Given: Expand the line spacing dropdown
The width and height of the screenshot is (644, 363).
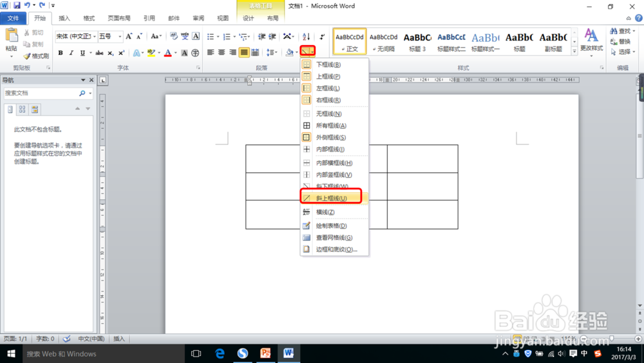Looking at the screenshot, I should point(272,52).
